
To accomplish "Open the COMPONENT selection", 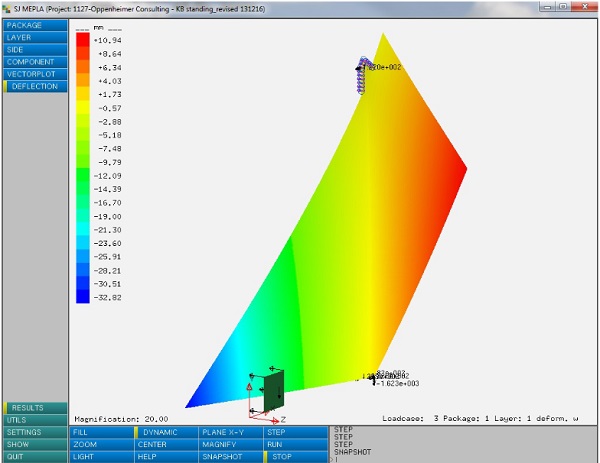I will tap(35, 62).
